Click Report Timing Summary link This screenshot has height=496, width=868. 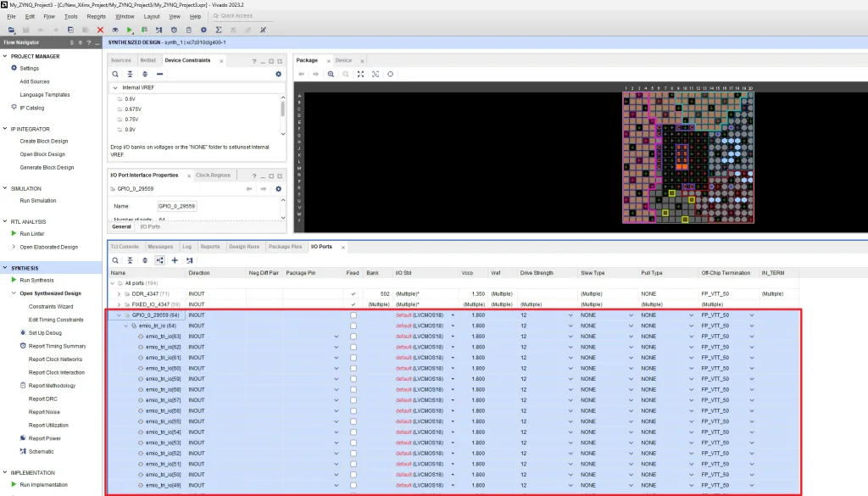click(x=57, y=346)
